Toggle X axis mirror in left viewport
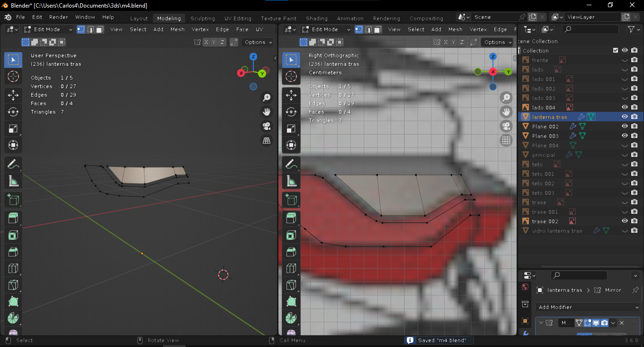Viewport: 644px width, 347px height. (206, 42)
